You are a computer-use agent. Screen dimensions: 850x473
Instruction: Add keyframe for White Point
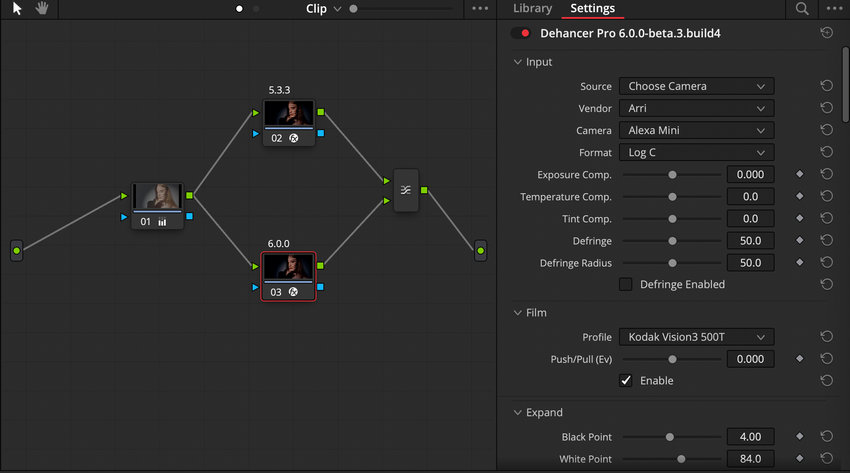pos(800,458)
